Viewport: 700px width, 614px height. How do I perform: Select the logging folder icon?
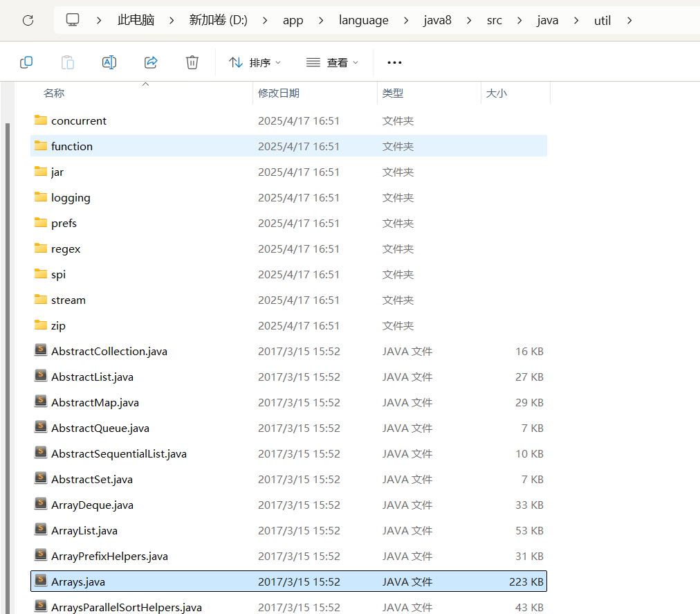tap(41, 197)
